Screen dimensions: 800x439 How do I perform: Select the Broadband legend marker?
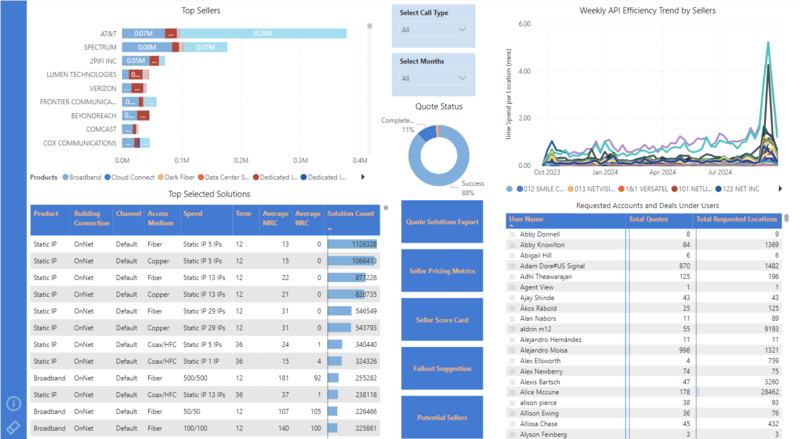pyautogui.click(x=66, y=177)
